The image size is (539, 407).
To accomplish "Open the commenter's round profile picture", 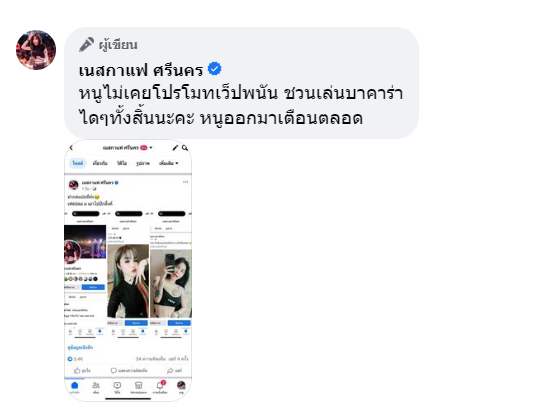I will tap(36, 50).
